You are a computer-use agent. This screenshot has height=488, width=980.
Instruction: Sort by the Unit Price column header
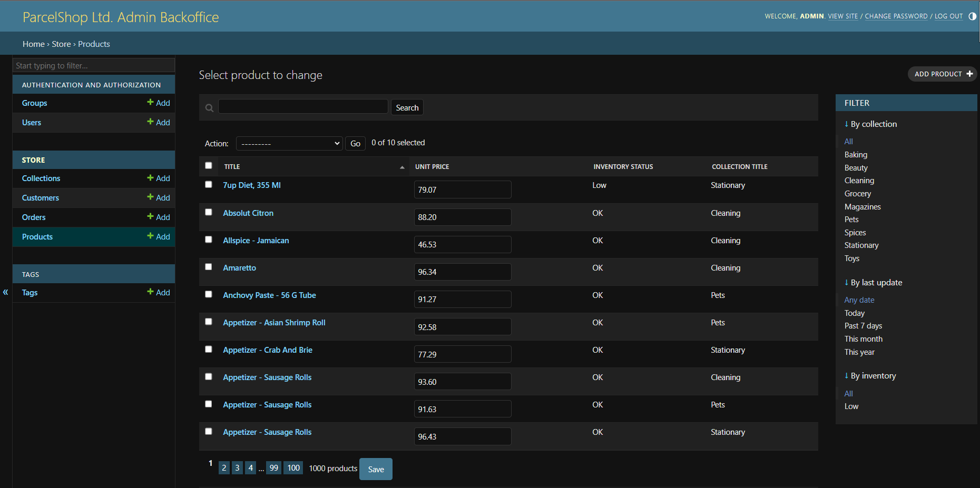click(x=432, y=167)
